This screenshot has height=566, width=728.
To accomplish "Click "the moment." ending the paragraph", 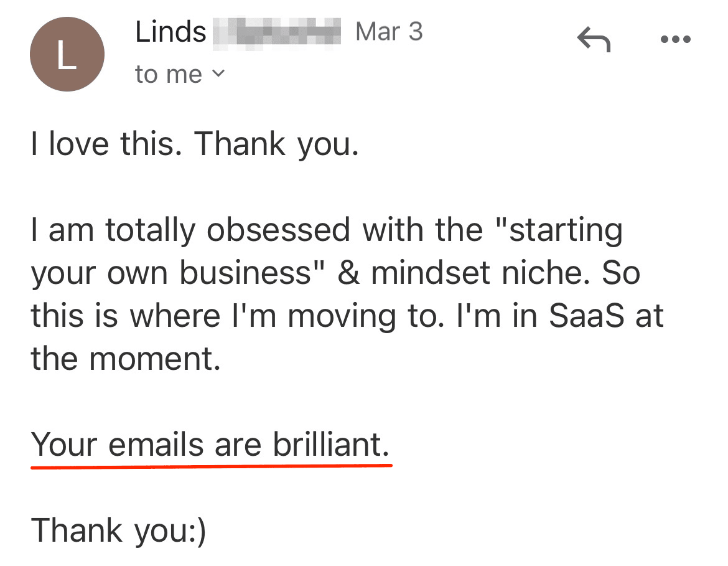I will 126,358.
